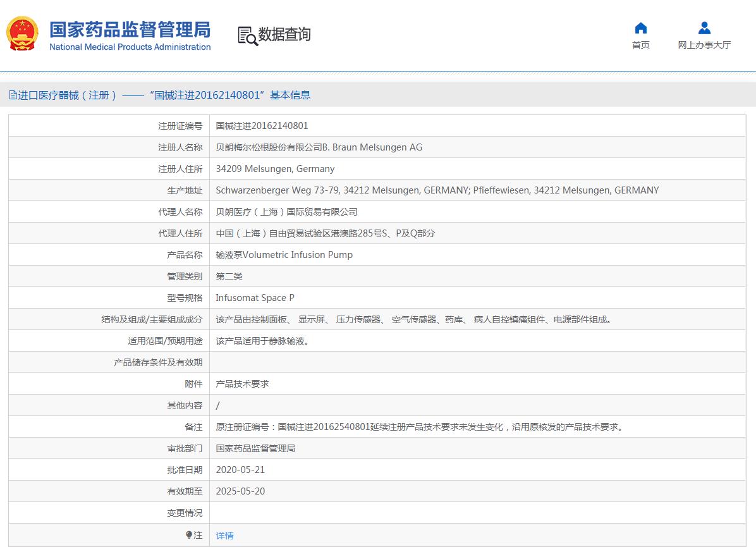Click the 进口医疗器械（注册）基本信息 section title
This screenshot has width=756, height=547.
click(x=164, y=95)
